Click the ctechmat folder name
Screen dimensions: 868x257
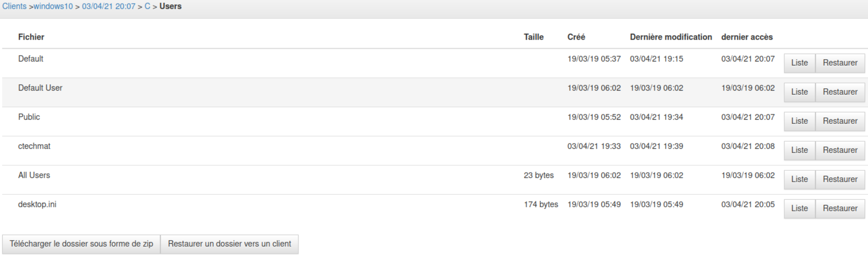34,146
